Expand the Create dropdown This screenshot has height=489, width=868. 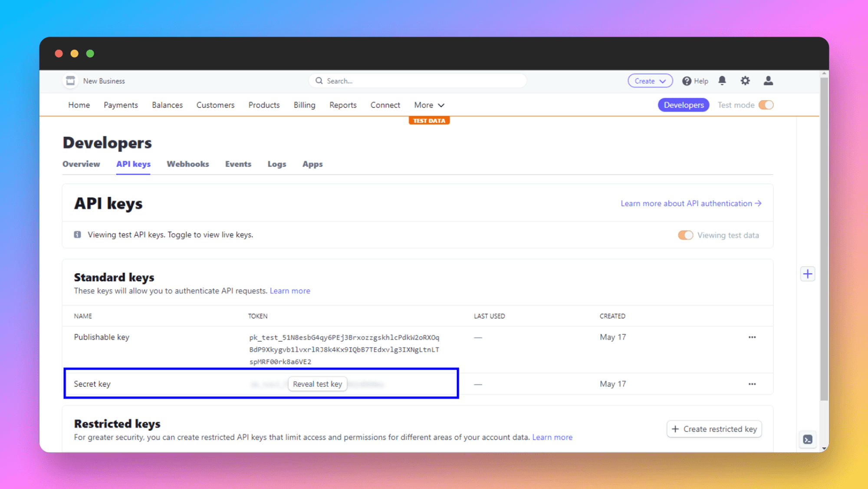tap(650, 81)
